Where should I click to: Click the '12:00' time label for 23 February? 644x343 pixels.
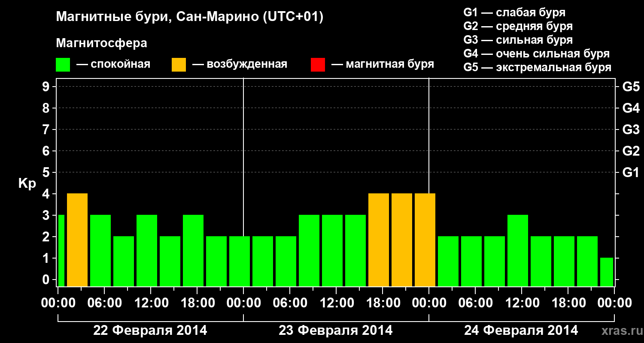(336, 303)
